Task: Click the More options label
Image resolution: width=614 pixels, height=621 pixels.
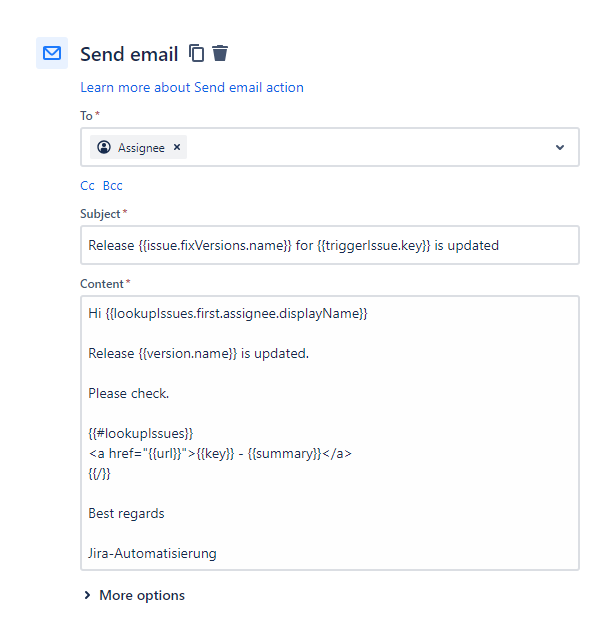Action: [x=142, y=595]
